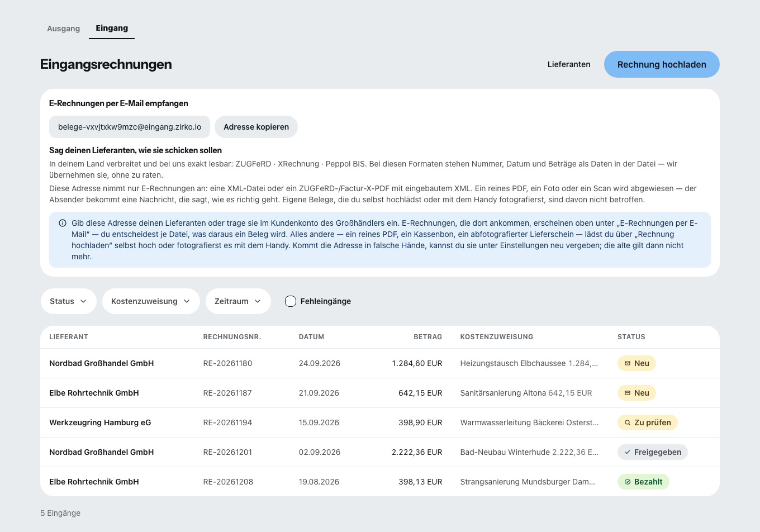Click the Freigegeben status badge

652,452
